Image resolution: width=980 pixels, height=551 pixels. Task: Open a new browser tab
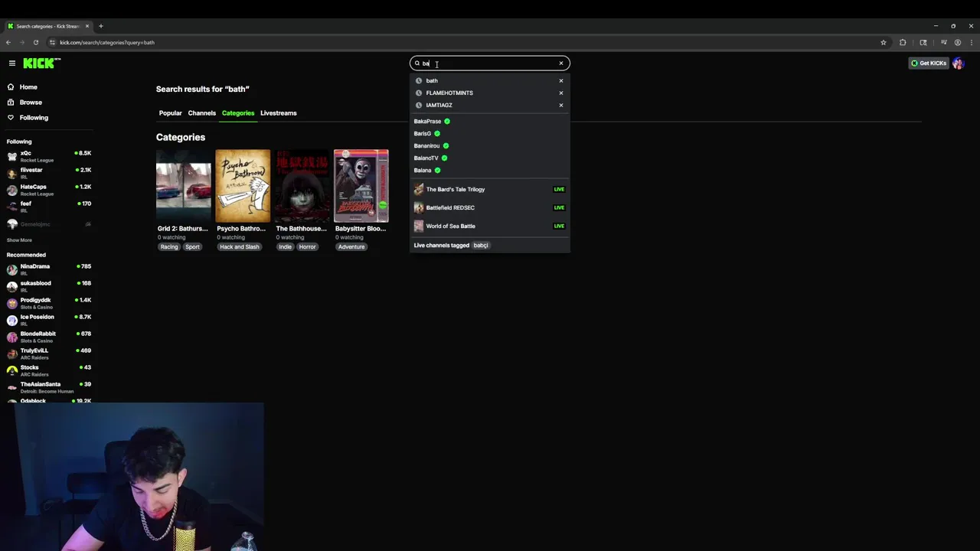100,26
